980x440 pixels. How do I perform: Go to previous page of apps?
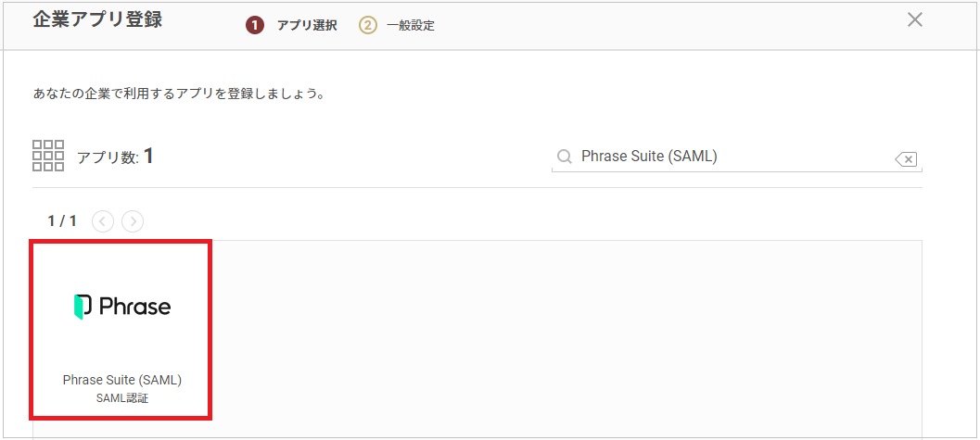coord(103,221)
